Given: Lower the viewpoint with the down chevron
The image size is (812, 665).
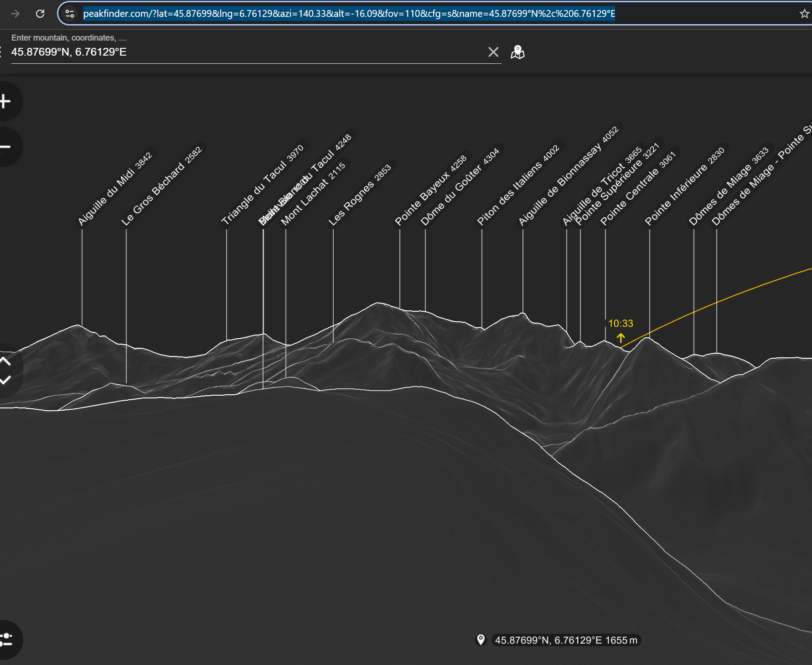Looking at the screenshot, I should (5, 380).
